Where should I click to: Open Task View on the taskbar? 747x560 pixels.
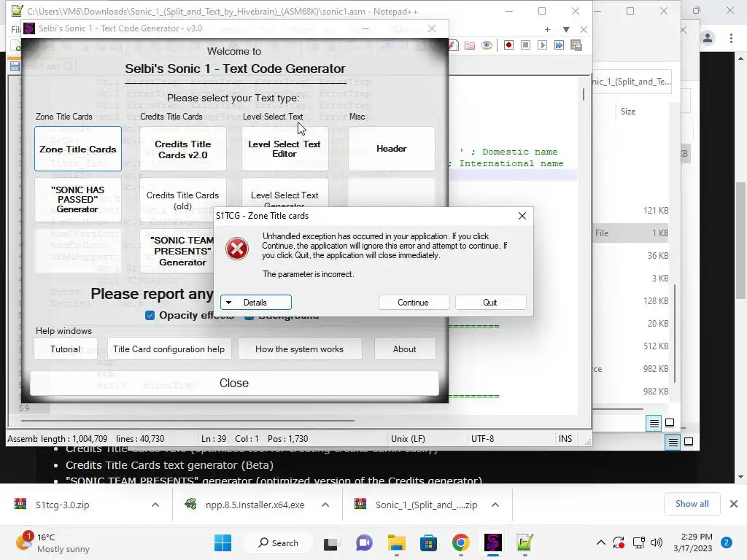click(x=330, y=543)
